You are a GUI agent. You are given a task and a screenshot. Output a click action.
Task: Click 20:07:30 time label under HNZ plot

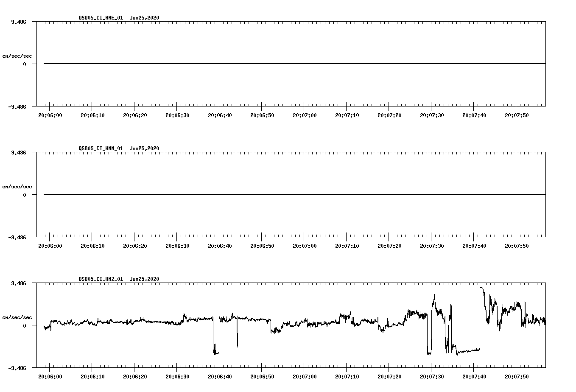432,376
